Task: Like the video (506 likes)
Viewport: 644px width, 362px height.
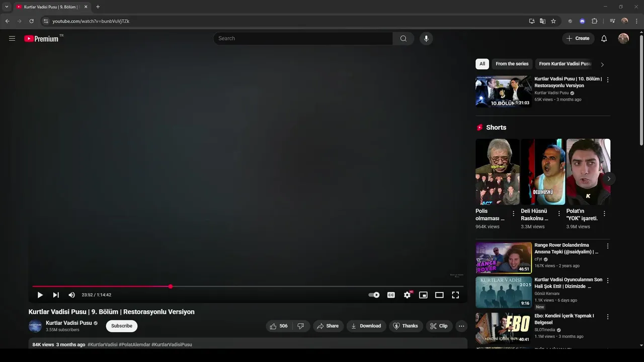Action: (x=279, y=326)
